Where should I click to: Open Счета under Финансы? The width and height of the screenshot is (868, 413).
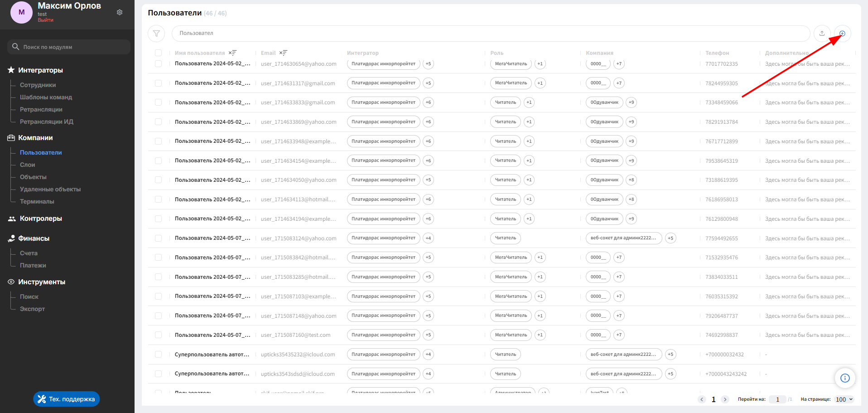(x=29, y=253)
